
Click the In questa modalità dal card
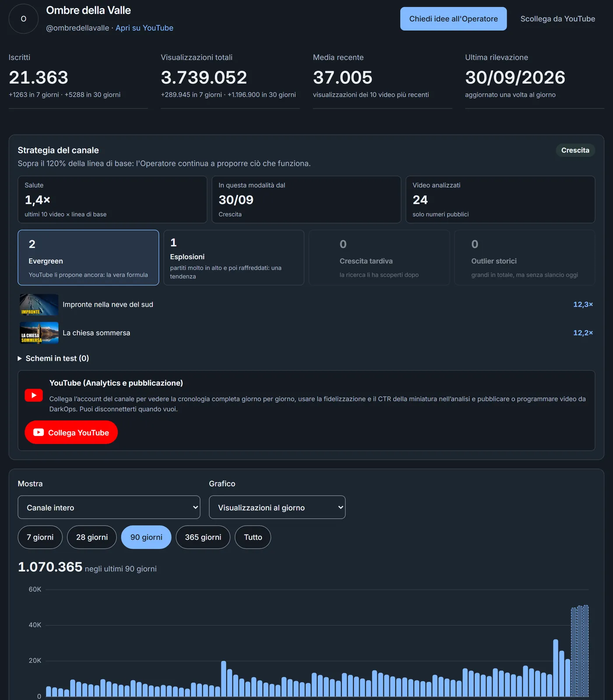[x=306, y=200]
